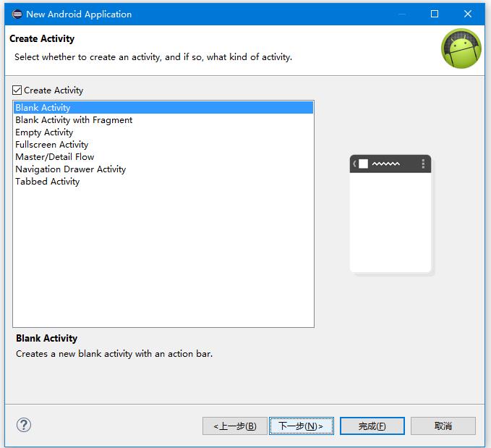Click the Eclipse icon in title bar
This screenshot has width=491, height=448.
tap(17, 14)
